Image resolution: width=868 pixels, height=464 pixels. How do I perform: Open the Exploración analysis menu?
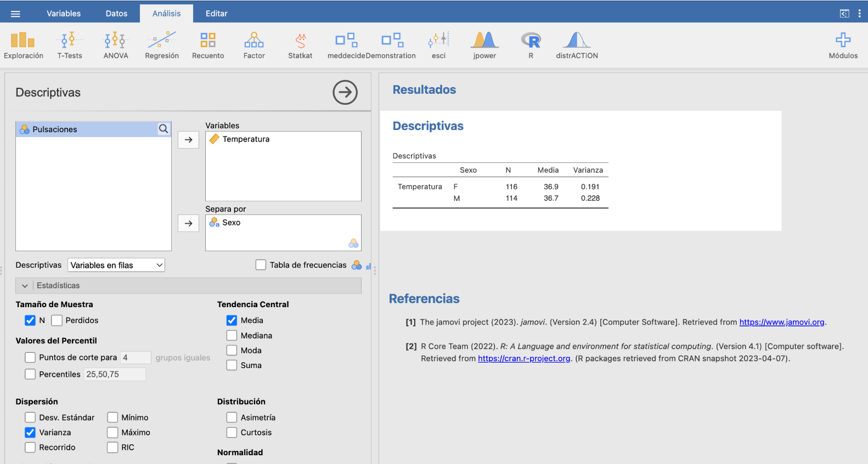[x=23, y=46]
